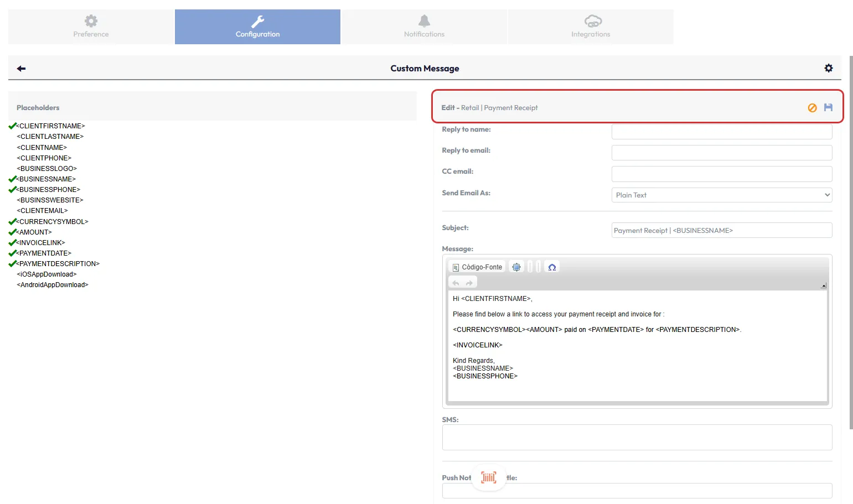The height and width of the screenshot is (504, 853).
Task: Click into the SMS text area
Action: (x=637, y=437)
